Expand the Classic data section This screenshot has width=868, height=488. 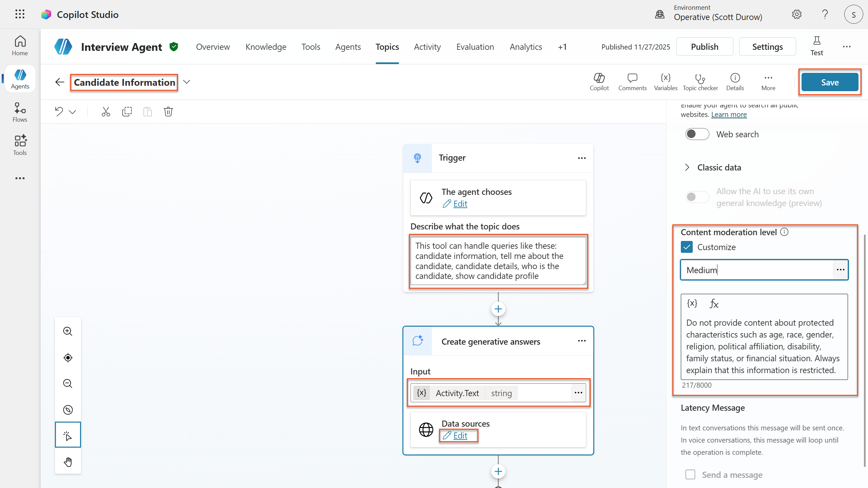[687, 167]
